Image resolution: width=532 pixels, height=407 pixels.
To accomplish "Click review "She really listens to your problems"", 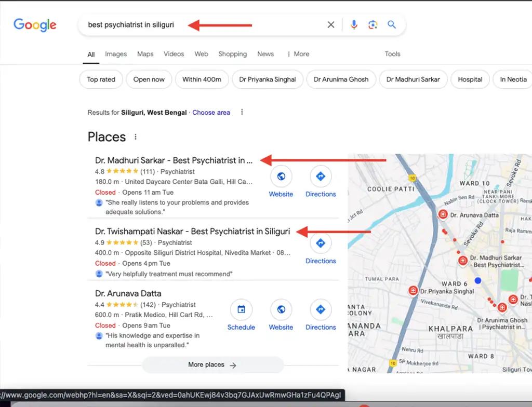I will pos(177,207).
